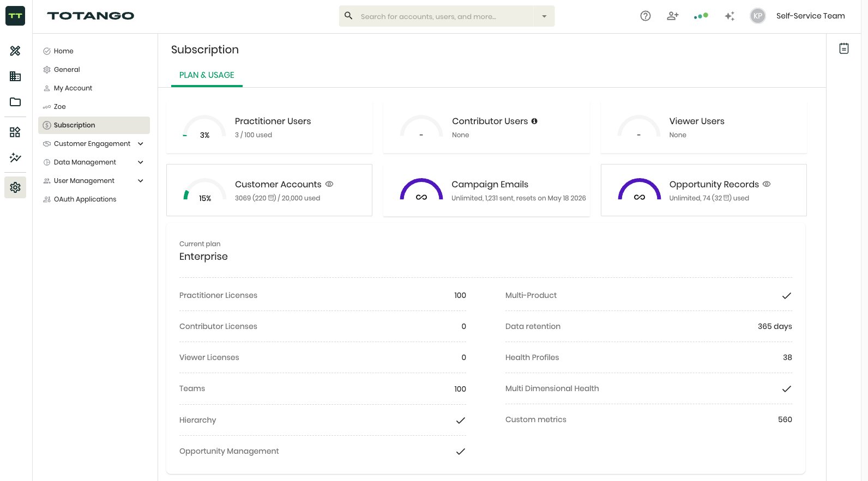Click the Multi Dimensional Health checkmark
Image resolution: width=868 pixels, height=481 pixels.
[787, 389]
